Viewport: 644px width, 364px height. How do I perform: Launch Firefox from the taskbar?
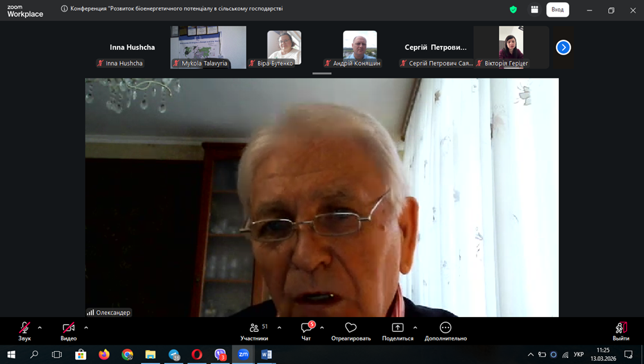[104, 354]
